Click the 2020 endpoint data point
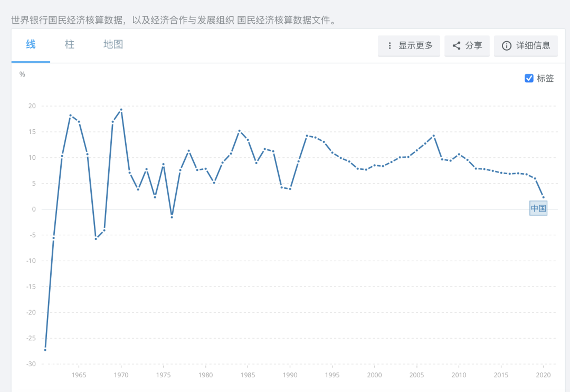The image size is (570, 392). pyautogui.click(x=544, y=197)
